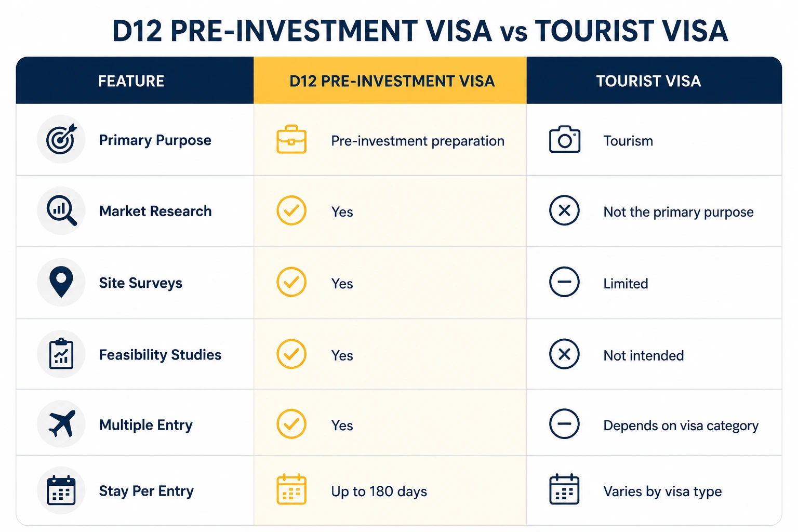Click the X circle beside Not intended
798x532 pixels.
click(564, 354)
